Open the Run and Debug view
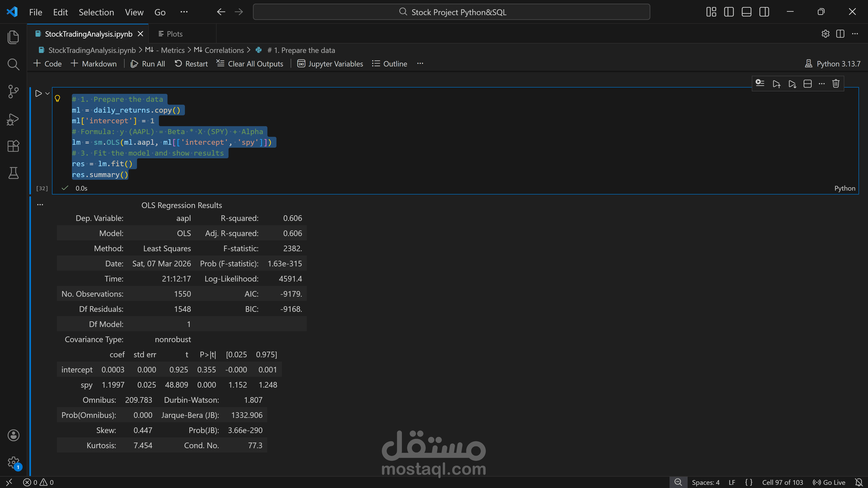Image resolution: width=868 pixels, height=488 pixels. tap(13, 119)
